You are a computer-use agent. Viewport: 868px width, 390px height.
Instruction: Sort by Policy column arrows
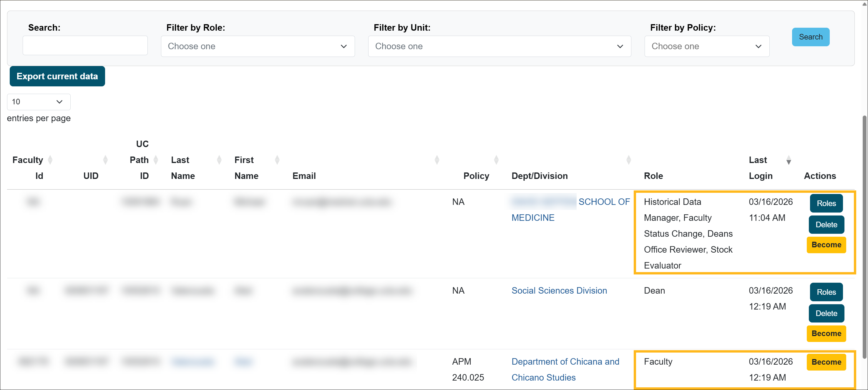(x=496, y=160)
